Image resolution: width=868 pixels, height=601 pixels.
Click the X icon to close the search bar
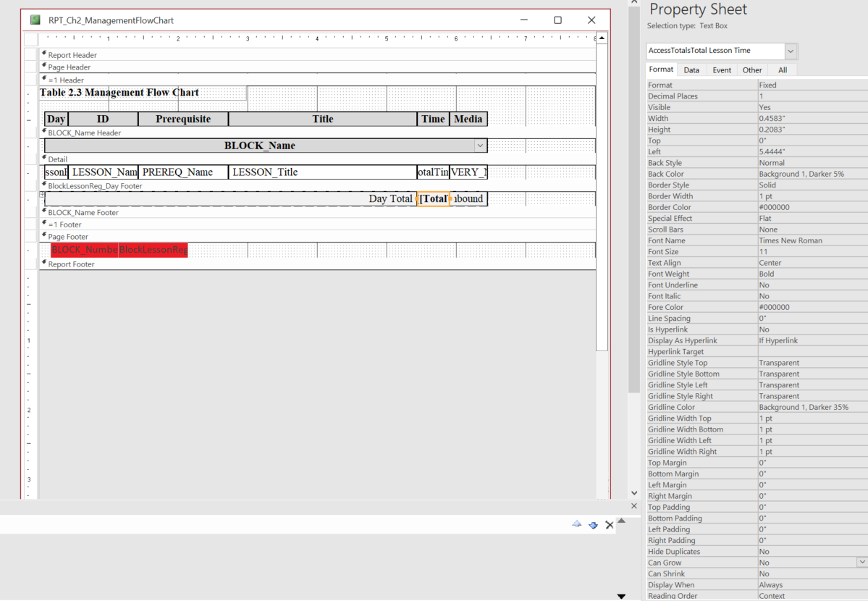point(609,524)
